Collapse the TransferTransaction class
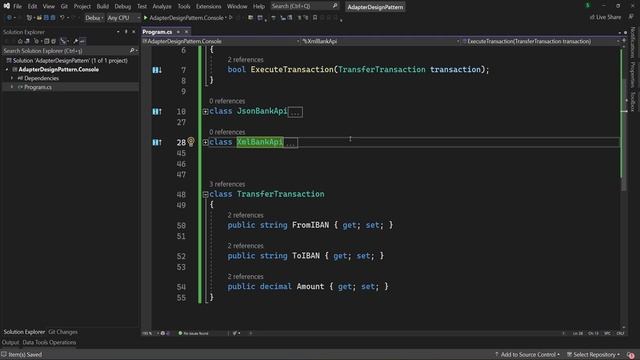 coord(205,194)
